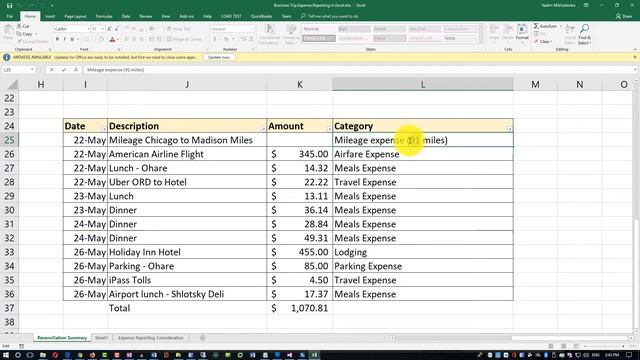
Task: Open the Page Layout ribbon tab
Action: click(76, 16)
